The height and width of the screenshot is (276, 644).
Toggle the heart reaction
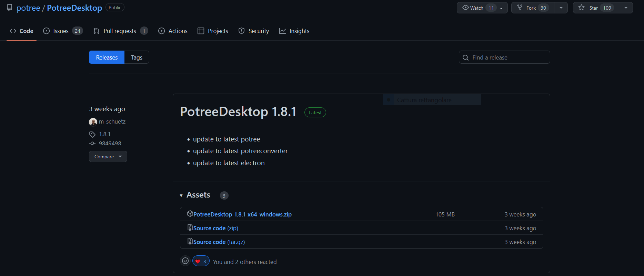click(201, 261)
